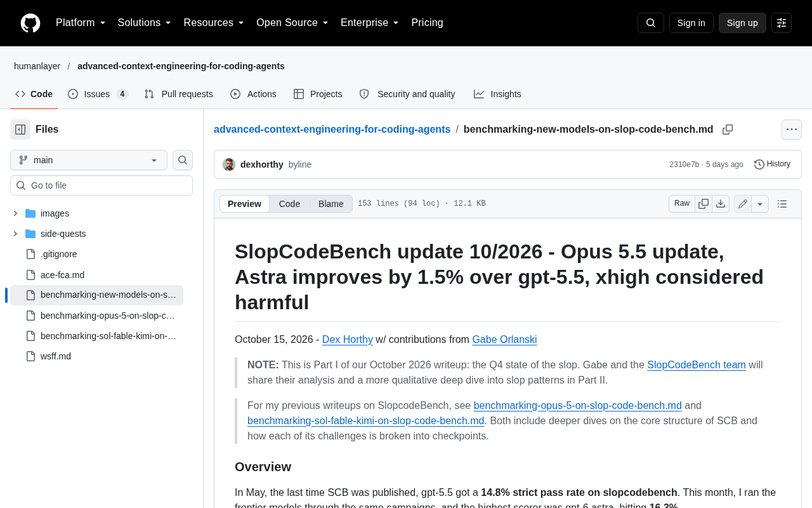This screenshot has width=812, height=508.
Task: Copy the file path
Action: click(x=728, y=130)
